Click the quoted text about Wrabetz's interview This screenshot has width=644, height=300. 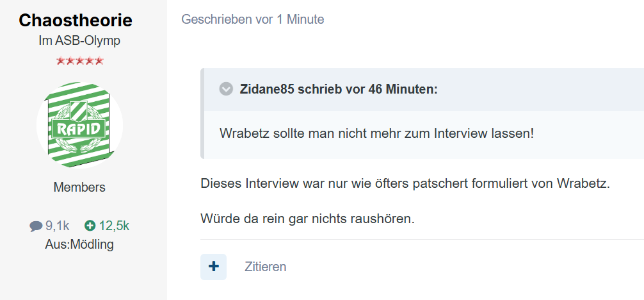tap(376, 134)
